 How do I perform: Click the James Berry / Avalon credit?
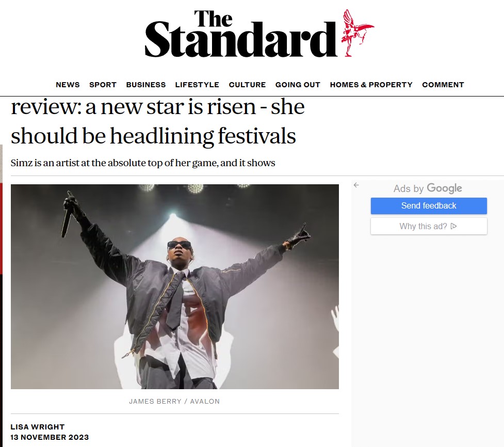[174, 402]
